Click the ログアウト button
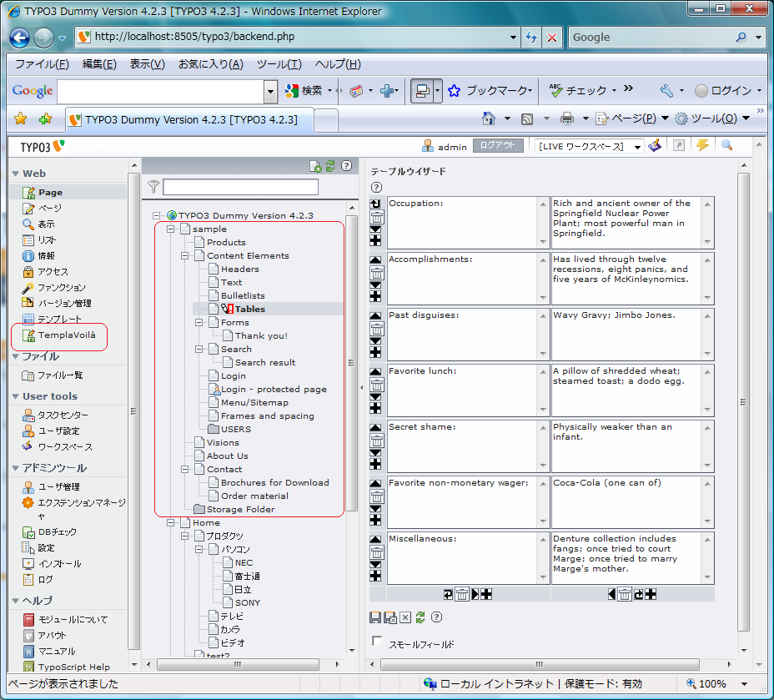The height and width of the screenshot is (700, 774). 498,146
